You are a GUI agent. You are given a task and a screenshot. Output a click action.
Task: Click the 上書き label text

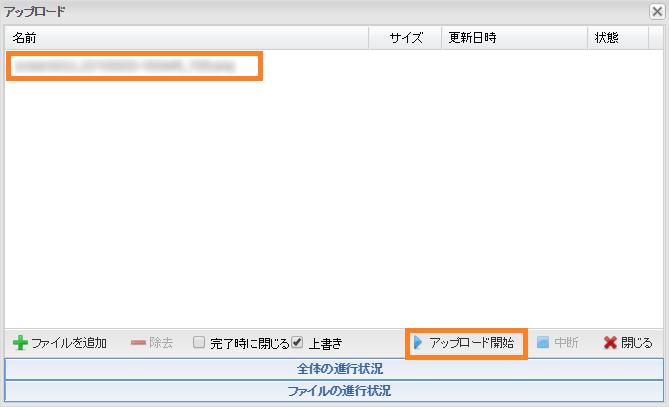point(325,343)
